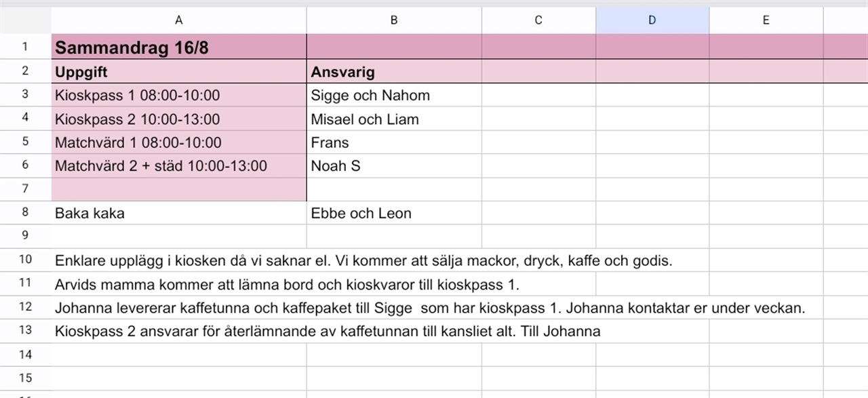This screenshot has width=868, height=398.
Task: Select column A header
Action: pyautogui.click(x=179, y=20)
